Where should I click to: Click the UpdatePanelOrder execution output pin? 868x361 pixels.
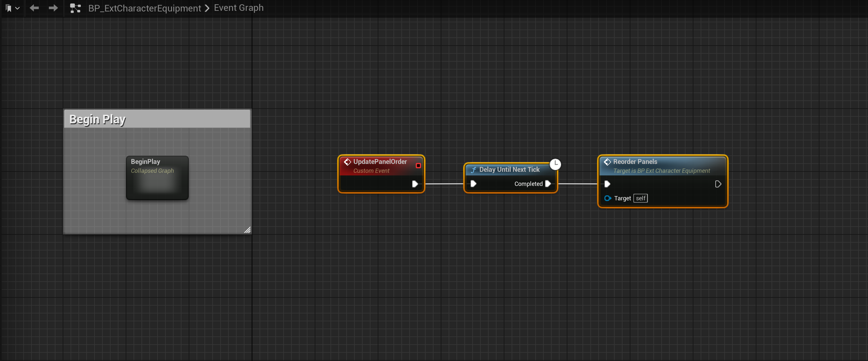415,184
